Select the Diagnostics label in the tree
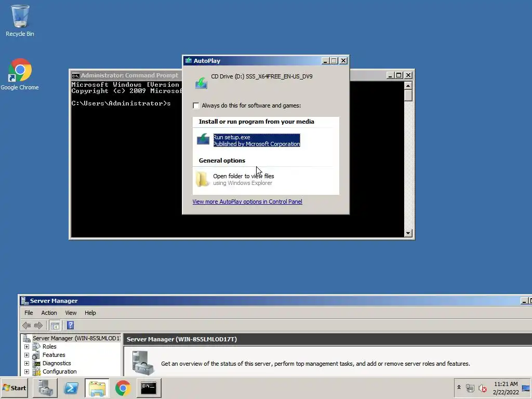The image size is (532, 399). pos(57,363)
